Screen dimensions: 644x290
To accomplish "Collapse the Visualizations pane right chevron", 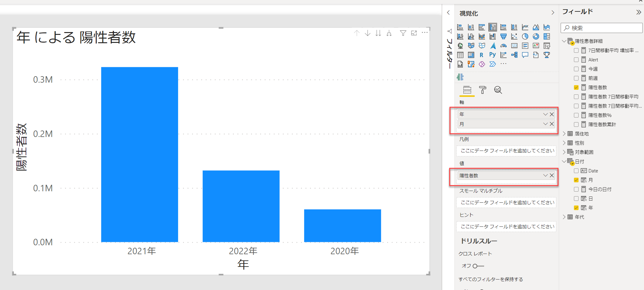I will [x=553, y=13].
